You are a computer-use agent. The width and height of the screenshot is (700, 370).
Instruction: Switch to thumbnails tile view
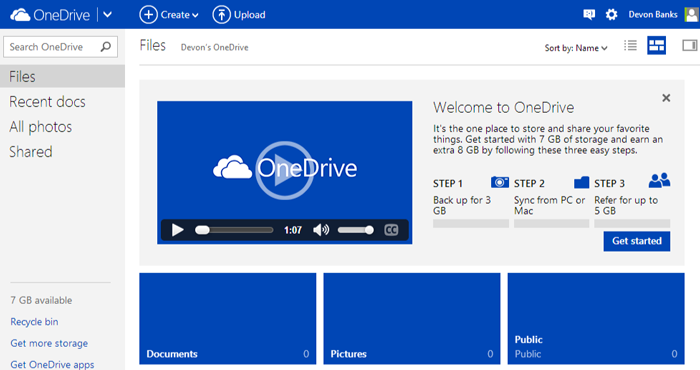(x=656, y=45)
